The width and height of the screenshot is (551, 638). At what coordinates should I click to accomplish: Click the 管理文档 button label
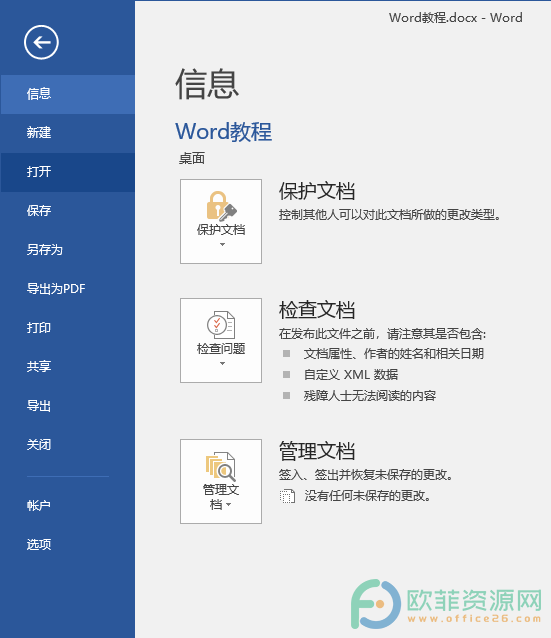click(x=221, y=497)
